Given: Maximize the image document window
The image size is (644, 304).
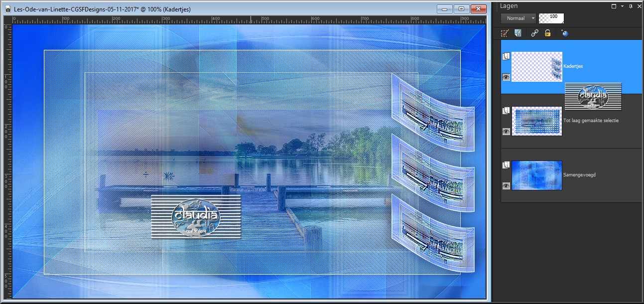Looking at the screenshot, I should click(x=461, y=8).
